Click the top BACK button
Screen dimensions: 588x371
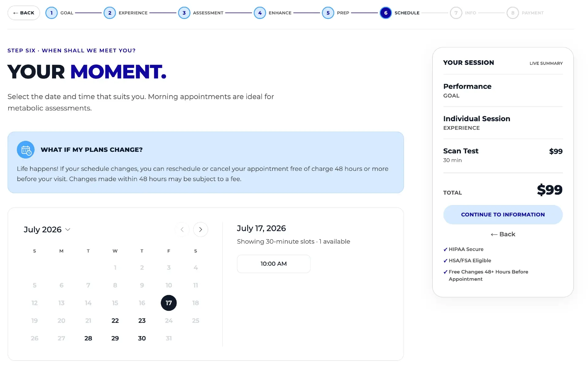click(x=24, y=13)
